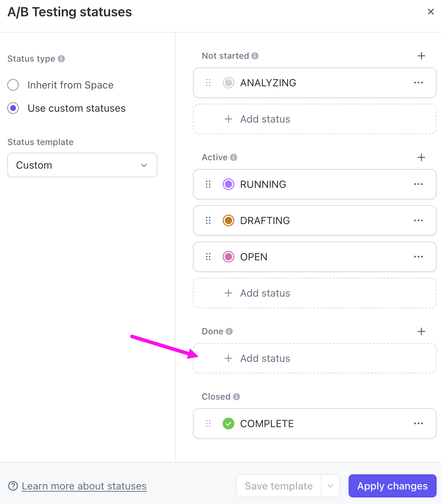The height and width of the screenshot is (504, 441).
Task: Open the RUNNING status ellipsis menu
Action: point(418,184)
